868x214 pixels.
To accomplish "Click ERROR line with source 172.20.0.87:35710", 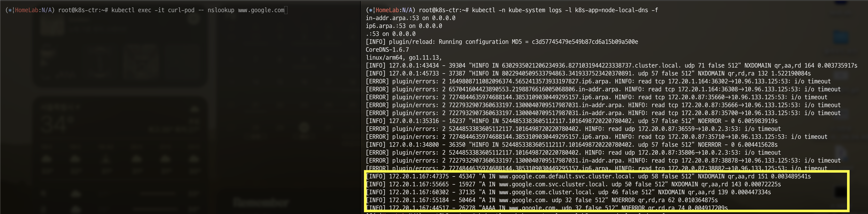I will point(596,137).
